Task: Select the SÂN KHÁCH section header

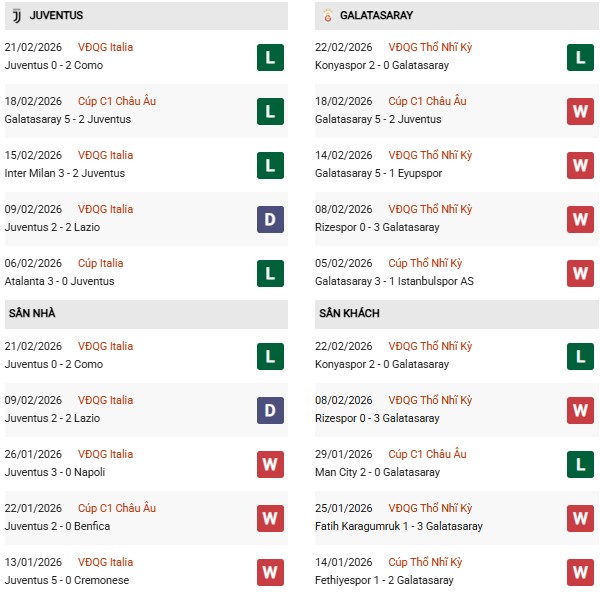Action: pos(349,314)
